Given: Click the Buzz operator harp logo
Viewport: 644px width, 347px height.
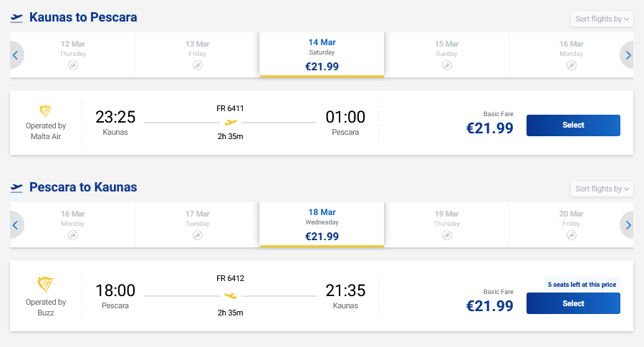Looking at the screenshot, I should (x=46, y=285).
